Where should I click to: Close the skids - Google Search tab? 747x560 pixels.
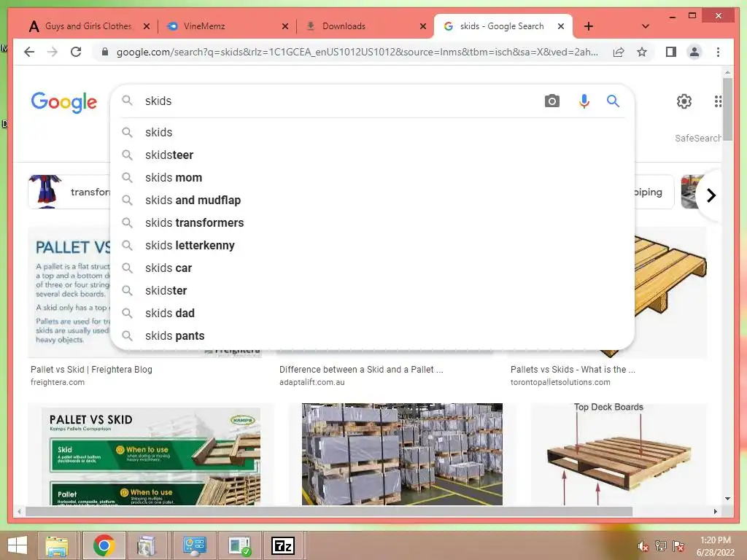(561, 26)
